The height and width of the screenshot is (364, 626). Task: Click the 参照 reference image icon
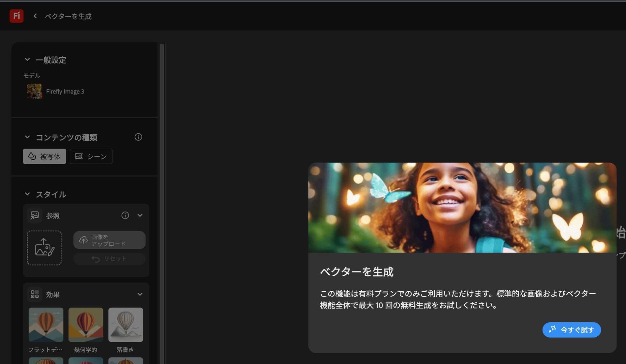(x=35, y=215)
